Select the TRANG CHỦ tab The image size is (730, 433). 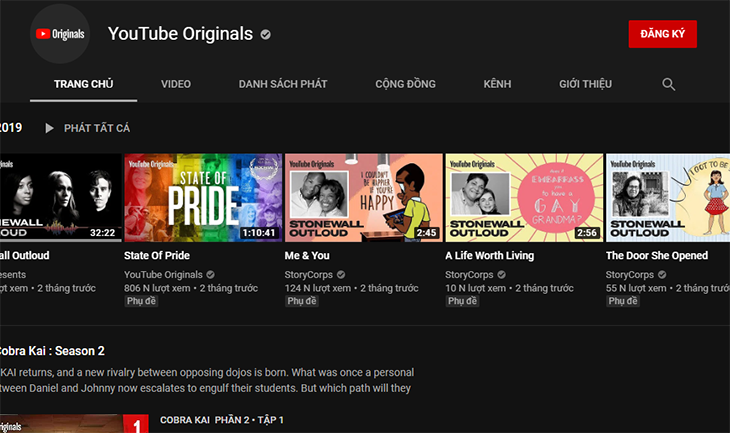point(83,84)
